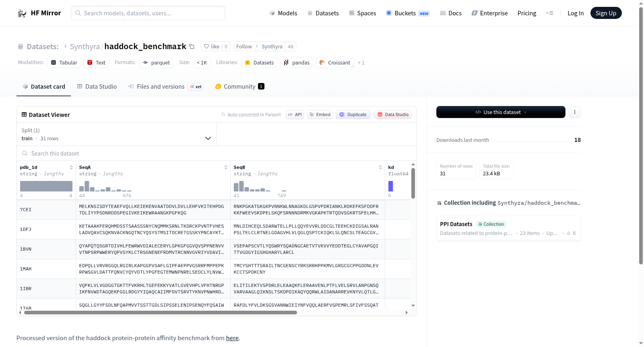Click the table horizontal scrollbar
The image size is (644, 347).
pos(161,312)
